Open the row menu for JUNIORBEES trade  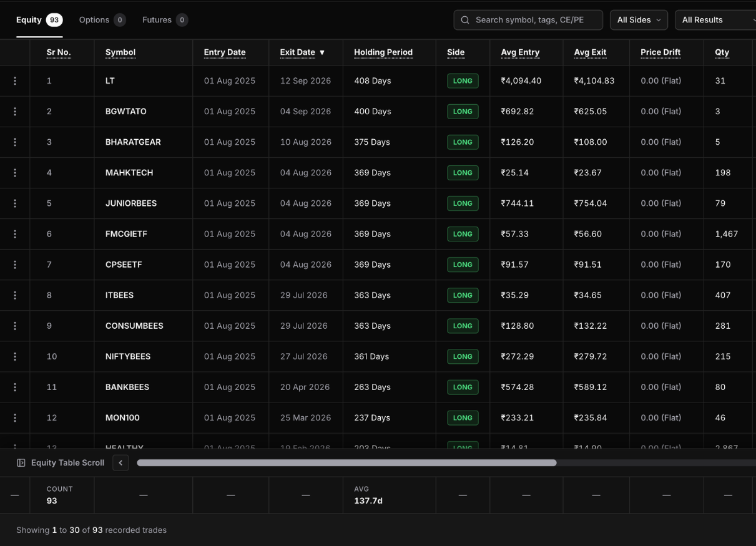15,203
